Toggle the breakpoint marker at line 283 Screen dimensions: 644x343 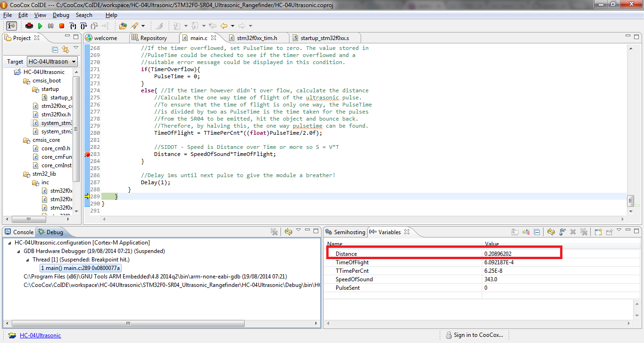tap(88, 155)
